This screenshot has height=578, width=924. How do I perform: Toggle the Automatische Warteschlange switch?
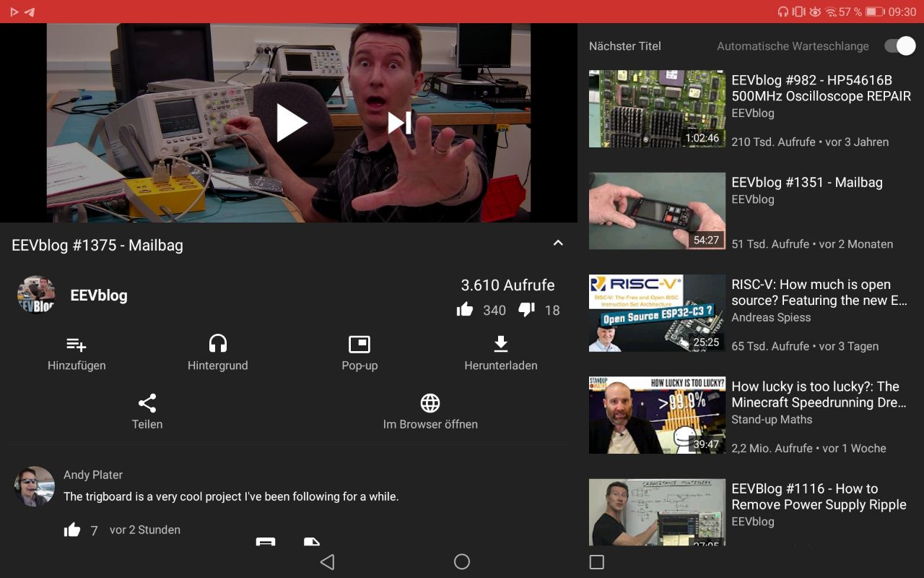[899, 46]
